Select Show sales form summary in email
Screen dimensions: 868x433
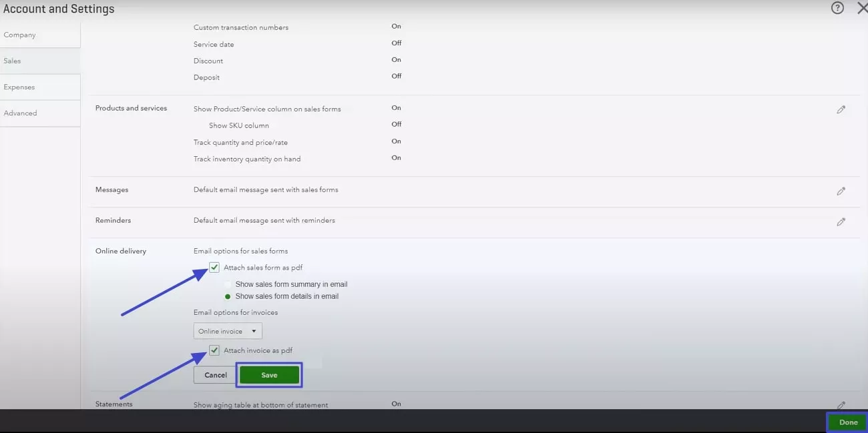click(228, 284)
